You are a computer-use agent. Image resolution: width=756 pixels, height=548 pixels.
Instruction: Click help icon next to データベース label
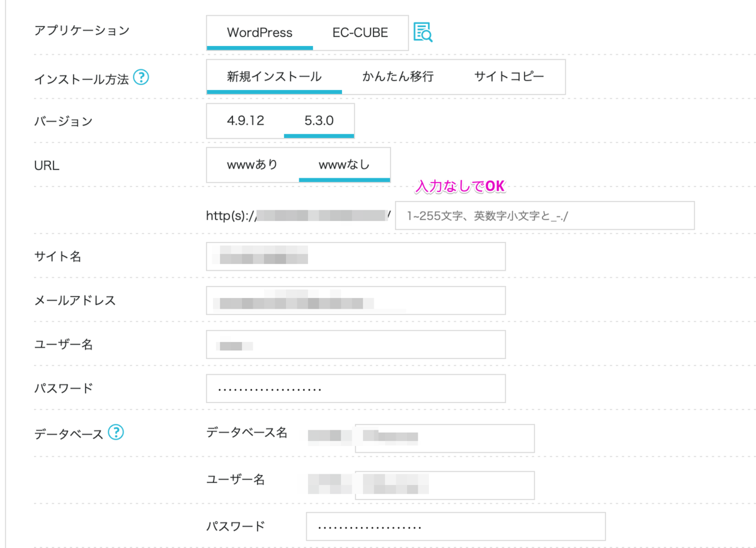[x=116, y=432]
